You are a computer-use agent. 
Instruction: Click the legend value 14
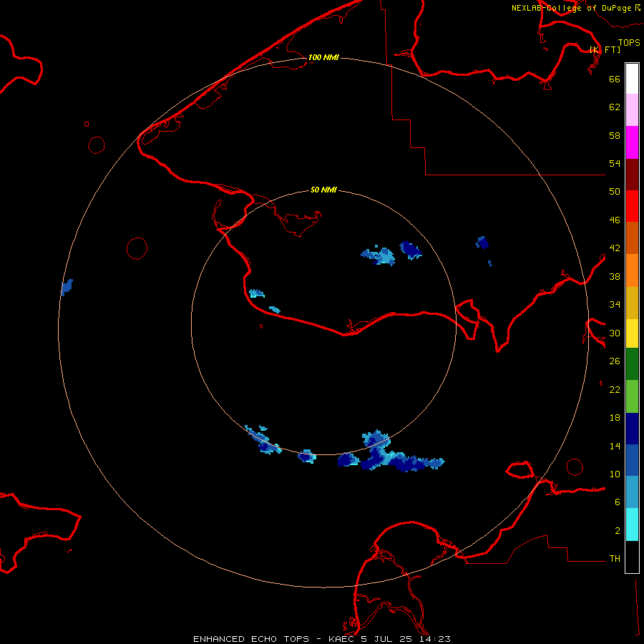(x=615, y=446)
